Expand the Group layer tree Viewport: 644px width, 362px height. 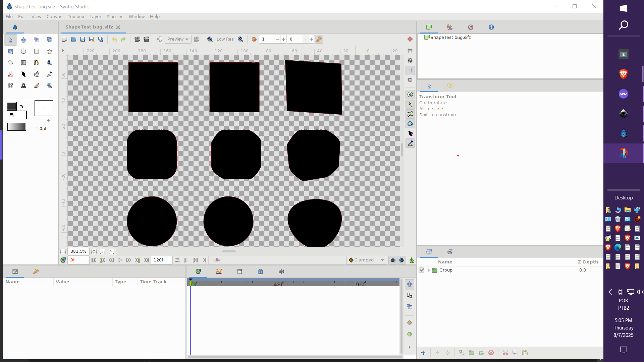point(429,270)
